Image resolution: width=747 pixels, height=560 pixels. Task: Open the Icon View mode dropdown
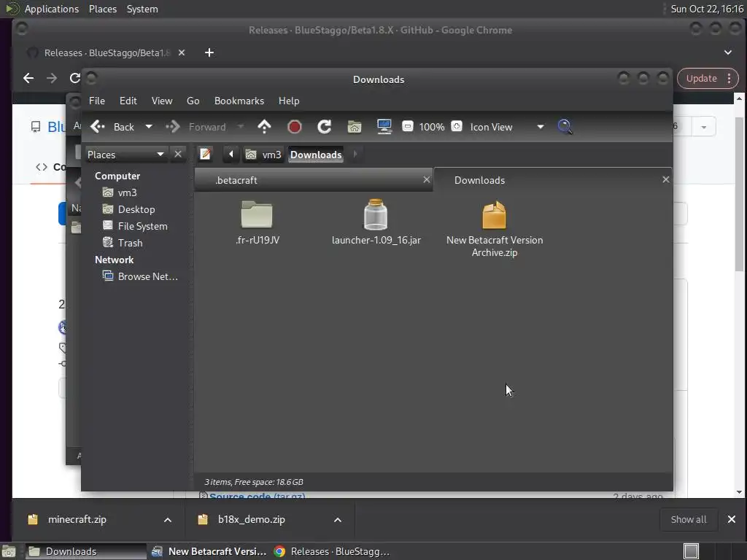(x=507, y=127)
